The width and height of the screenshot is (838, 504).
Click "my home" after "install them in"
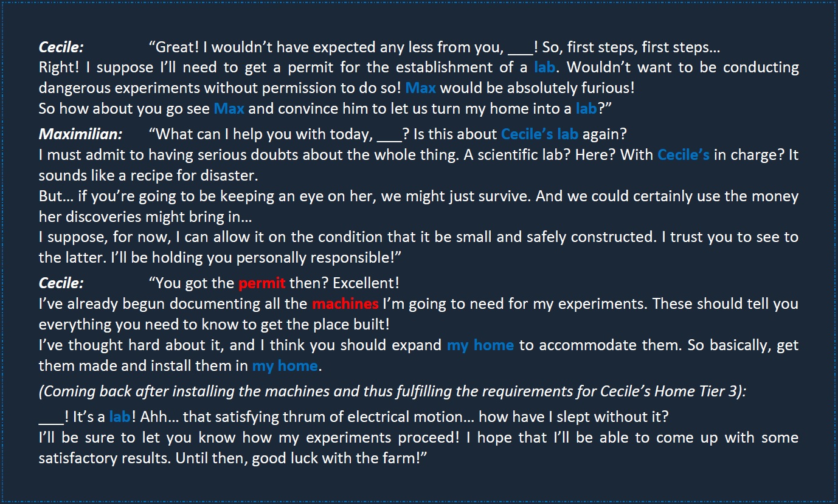pyautogui.click(x=285, y=366)
